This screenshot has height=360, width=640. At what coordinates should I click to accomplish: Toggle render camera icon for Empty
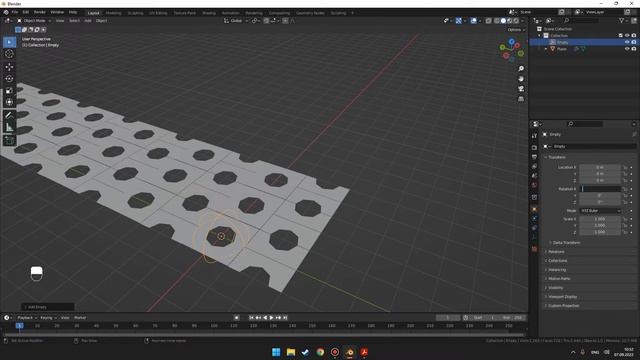(x=634, y=42)
